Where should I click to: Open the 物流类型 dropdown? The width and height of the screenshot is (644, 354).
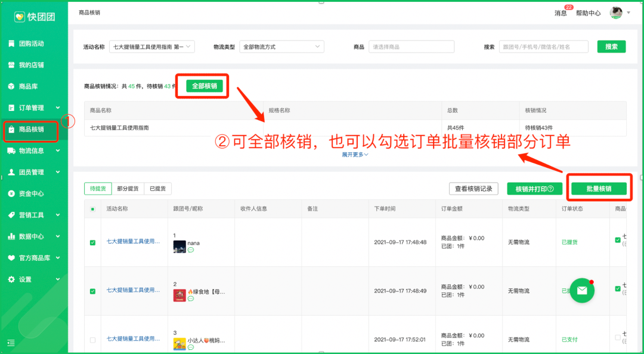[x=281, y=47]
